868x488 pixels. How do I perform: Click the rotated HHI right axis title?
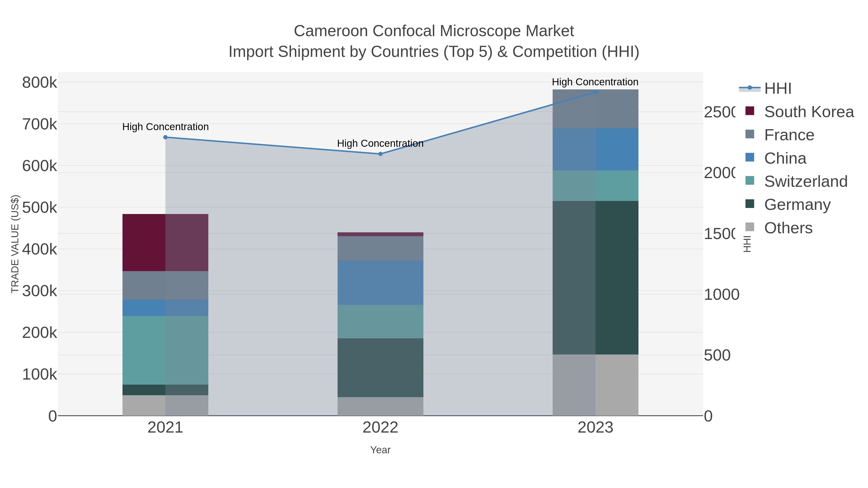(x=747, y=244)
